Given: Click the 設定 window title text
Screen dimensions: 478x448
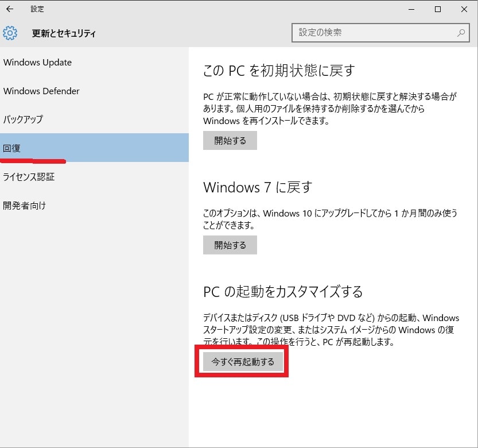Looking at the screenshot, I should coord(37,9).
